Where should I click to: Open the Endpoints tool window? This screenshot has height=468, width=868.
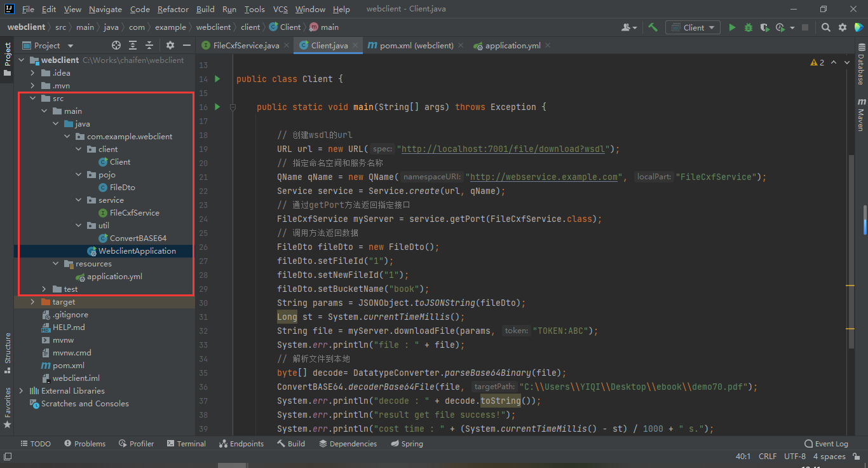(241, 444)
